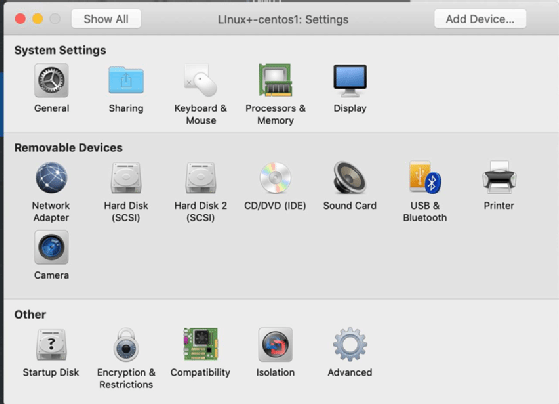This screenshot has width=559, height=404.
Task: Open the Camera settings icon
Action: point(51,247)
